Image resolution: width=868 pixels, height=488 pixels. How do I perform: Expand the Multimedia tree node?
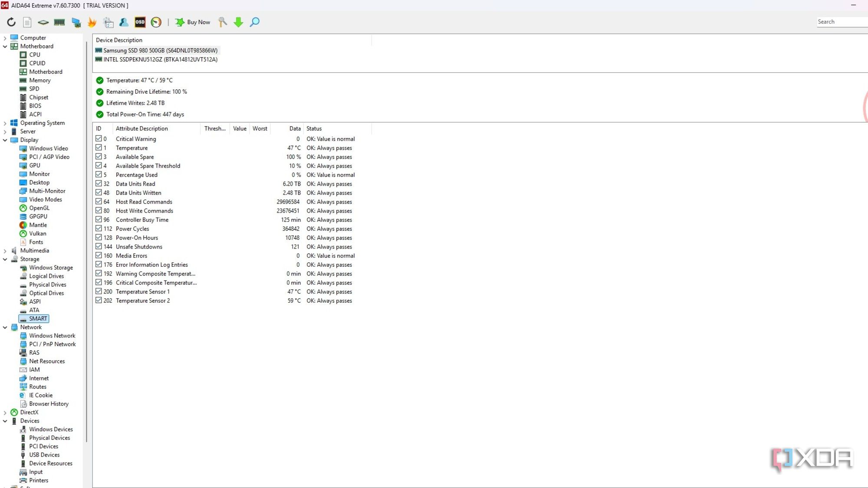tap(5, 251)
